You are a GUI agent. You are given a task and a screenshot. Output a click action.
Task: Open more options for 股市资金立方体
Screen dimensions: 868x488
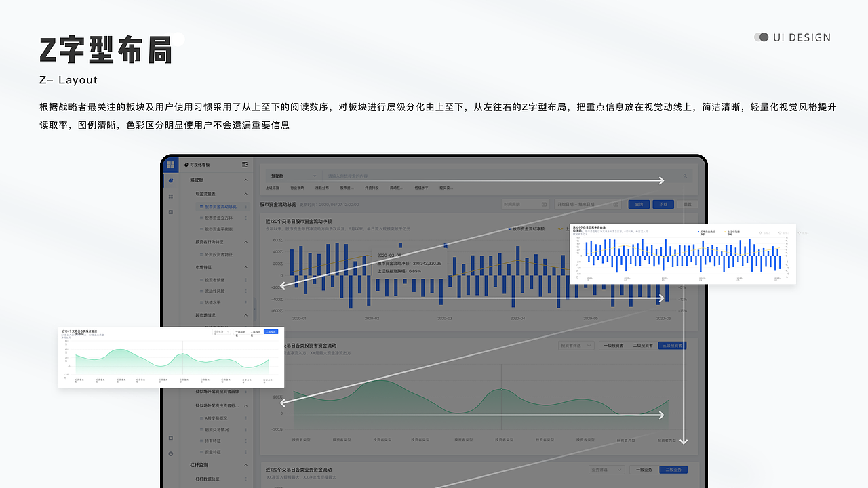[x=246, y=218]
